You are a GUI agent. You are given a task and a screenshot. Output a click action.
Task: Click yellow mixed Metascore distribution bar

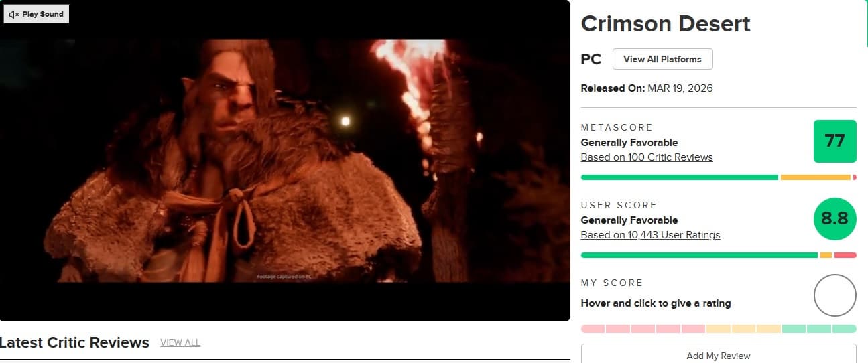pyautogui.click(x=815, y=177)
